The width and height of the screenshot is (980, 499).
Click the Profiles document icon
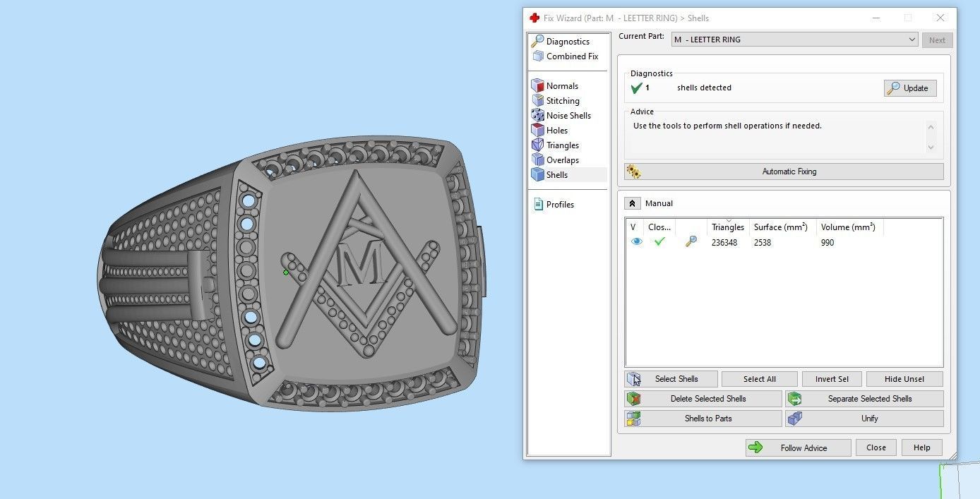[x=538, y=205]
